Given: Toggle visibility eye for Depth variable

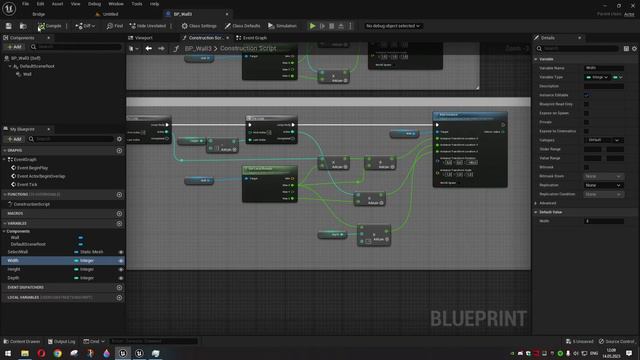Looking at the screenshot, I should (x=121, y=278).
